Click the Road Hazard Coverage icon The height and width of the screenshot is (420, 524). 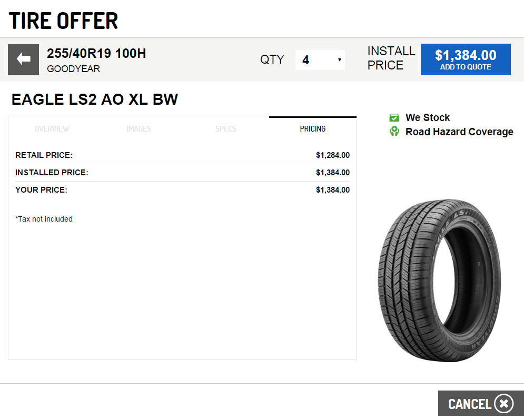coord(394,132)
